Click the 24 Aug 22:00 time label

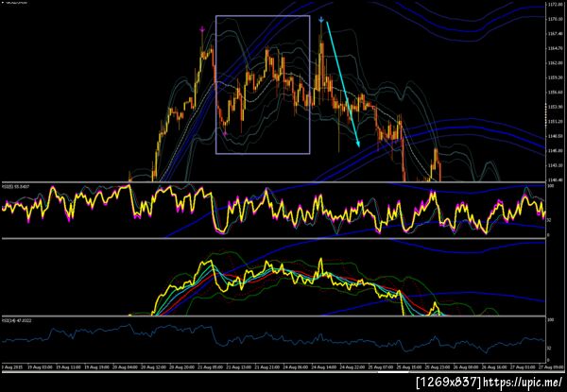click(352, 367)
